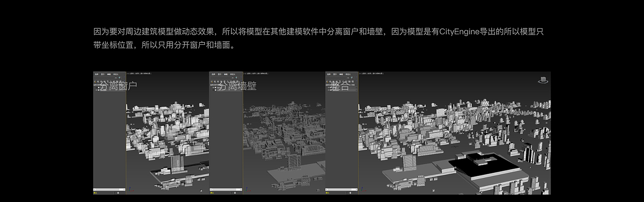Open 选择 menu in the 分离窗户 scene explorer
The height and width of the screenshot is (202, 644).
97,74
